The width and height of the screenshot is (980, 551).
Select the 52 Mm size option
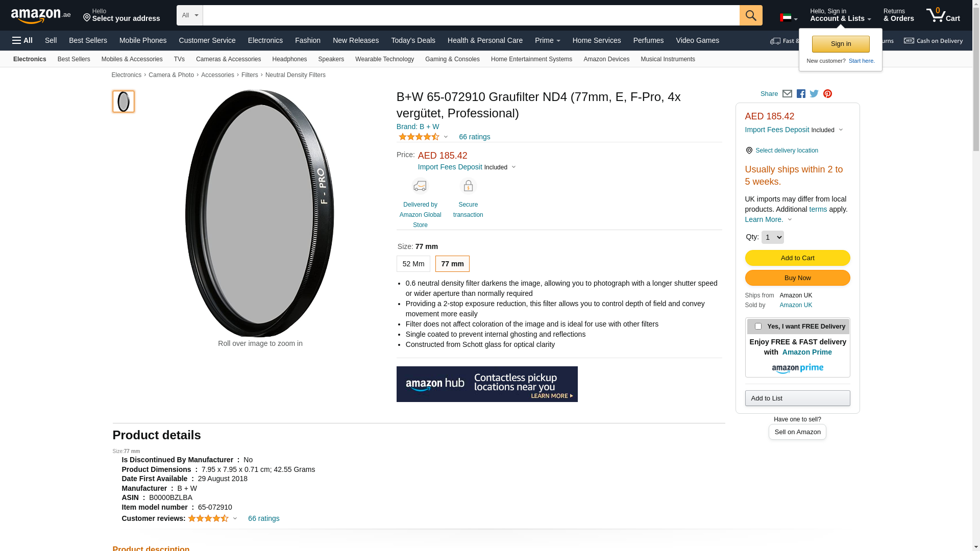pyautogui.click(x=413, y=264)
